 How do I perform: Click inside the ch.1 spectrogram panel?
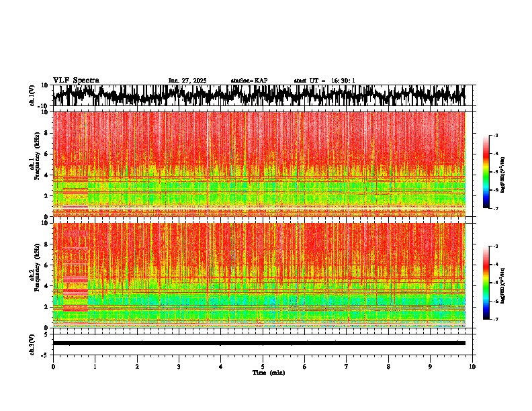tap(259, 164)
